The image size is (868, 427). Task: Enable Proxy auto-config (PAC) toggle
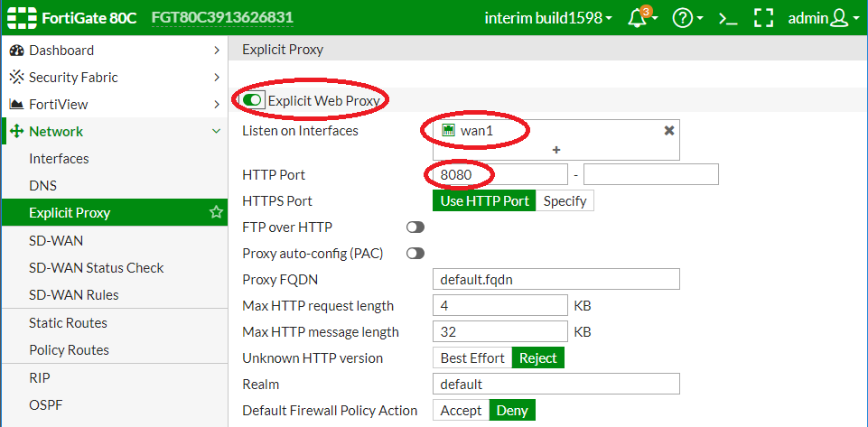tap(415, 254)
